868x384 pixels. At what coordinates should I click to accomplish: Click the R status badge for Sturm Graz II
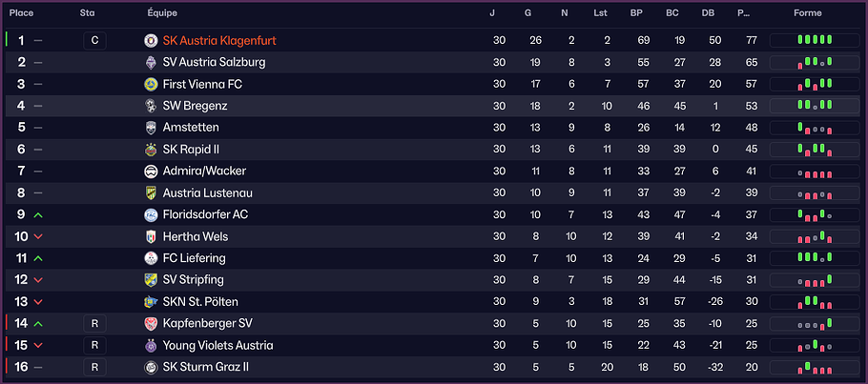94,368
